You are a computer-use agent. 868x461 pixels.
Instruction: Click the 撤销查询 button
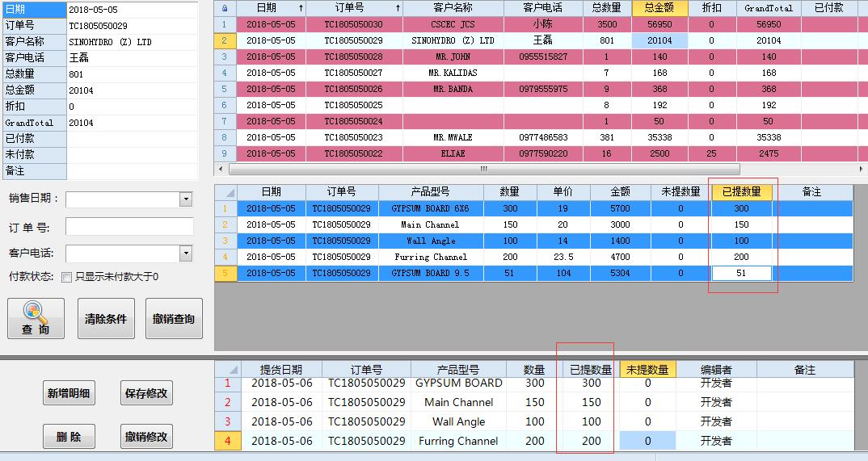coord(174,318)
